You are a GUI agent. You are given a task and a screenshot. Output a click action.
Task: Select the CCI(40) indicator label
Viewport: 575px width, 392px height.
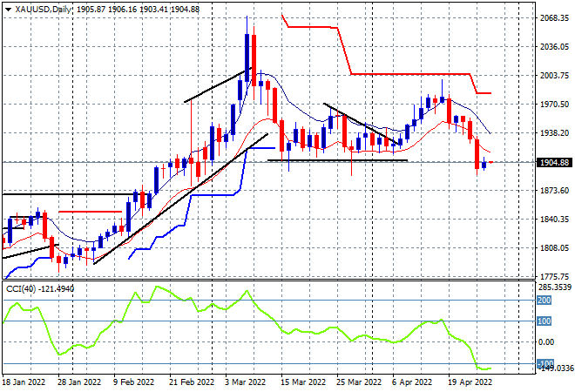click(21, 289)
